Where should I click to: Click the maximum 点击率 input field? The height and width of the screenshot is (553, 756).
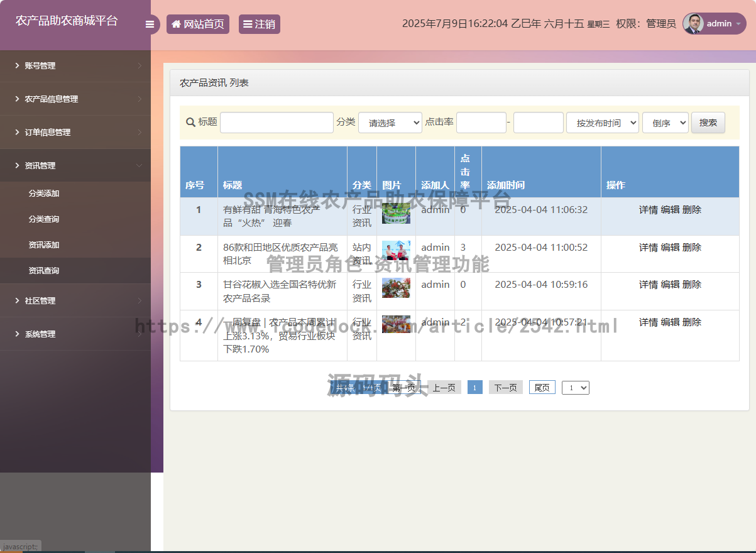pos(539,123)
